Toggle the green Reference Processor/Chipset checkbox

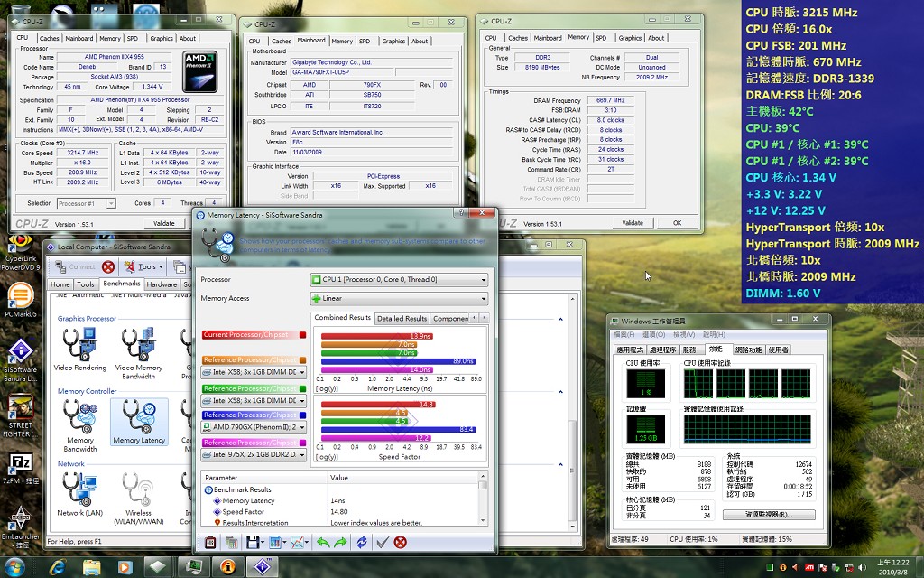302,388
